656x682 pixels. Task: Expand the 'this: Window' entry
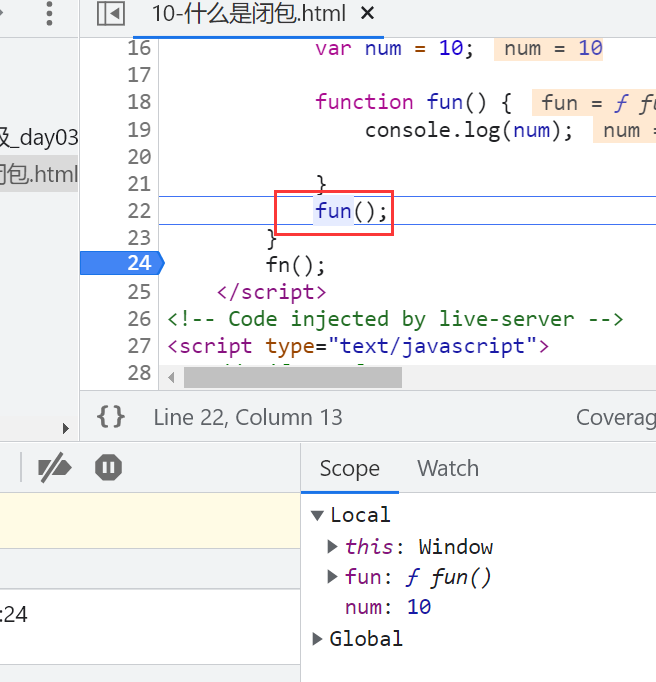click(333, 547)
